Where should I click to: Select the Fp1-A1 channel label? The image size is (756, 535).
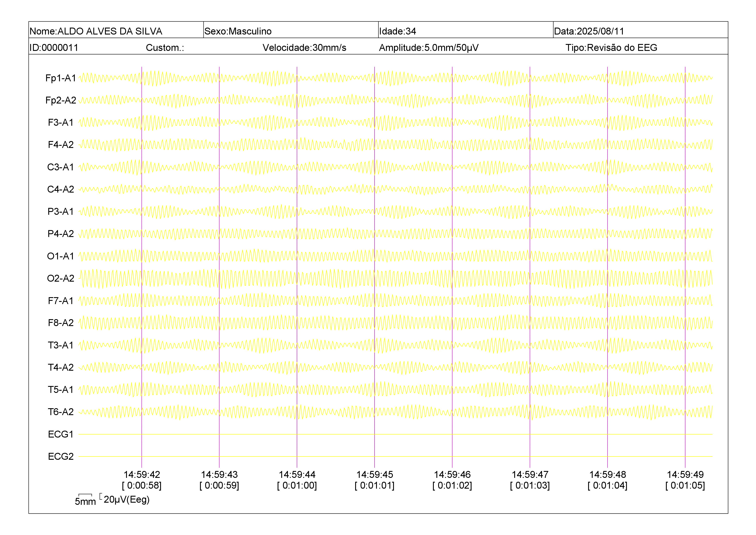point(61,78)
